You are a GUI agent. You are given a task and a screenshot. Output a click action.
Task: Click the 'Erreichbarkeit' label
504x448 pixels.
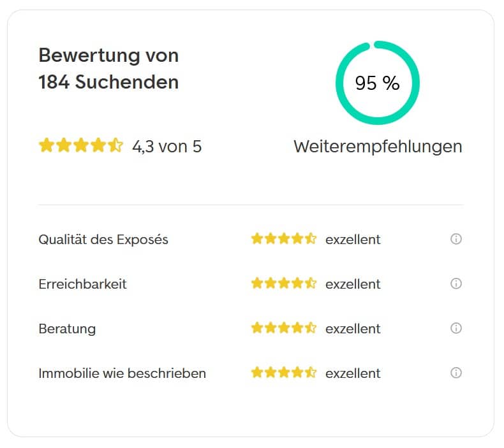click(x=82, y=284)
